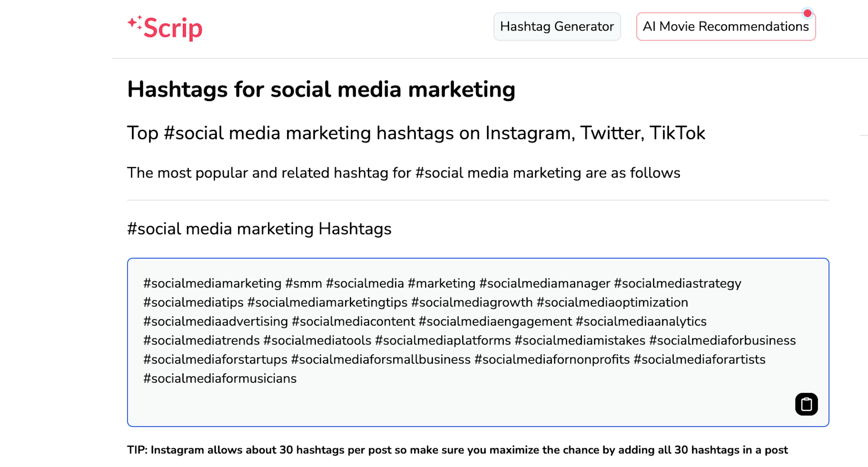Copy hashtags with the clipboard icon
The height and width of the screenshot is (467, 868).
click(806, 404)
